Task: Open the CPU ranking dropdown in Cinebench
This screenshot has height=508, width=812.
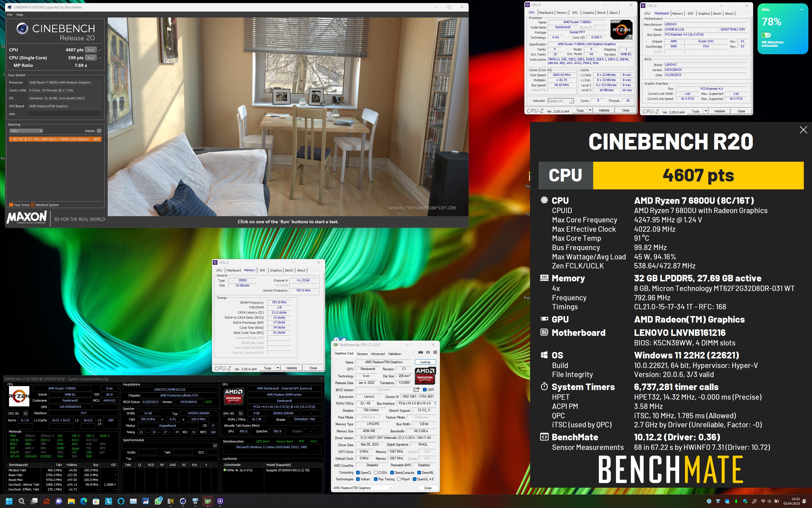Action: pos(26,131)
